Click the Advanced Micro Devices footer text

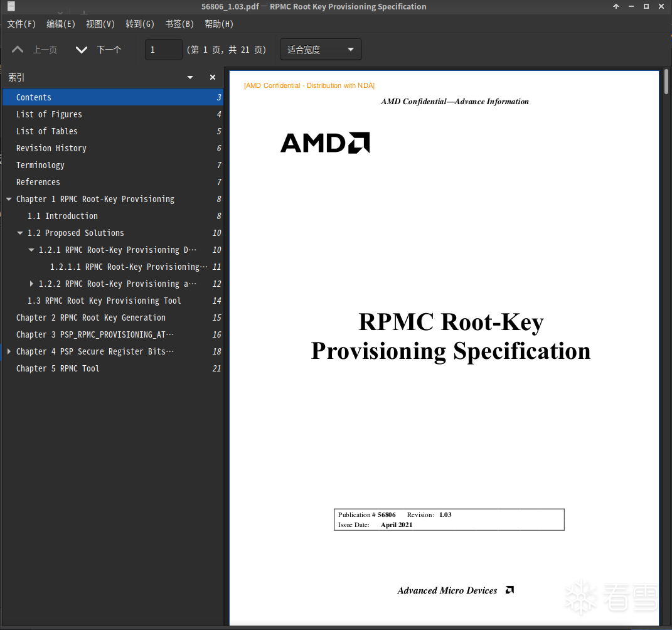(447, 590)
